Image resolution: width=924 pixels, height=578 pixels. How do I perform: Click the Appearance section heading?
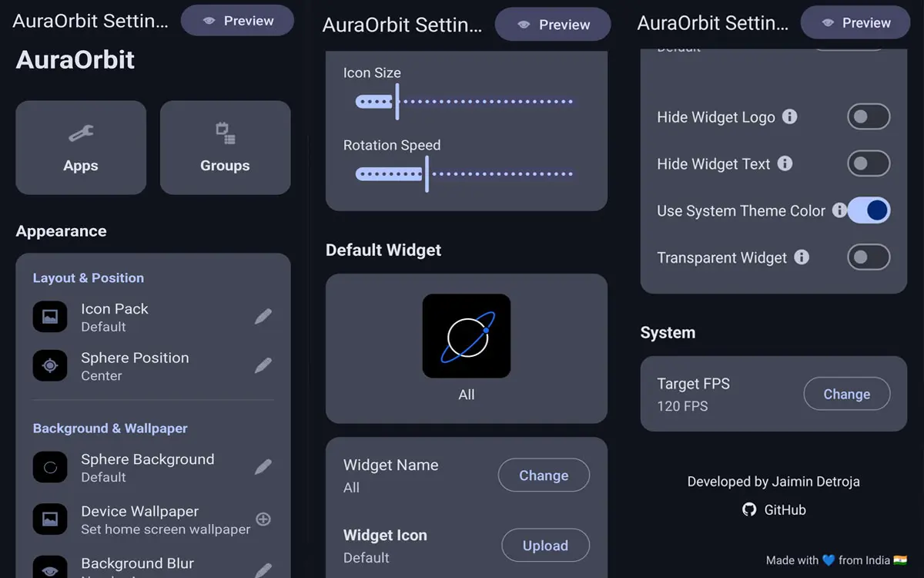tap(62, 231)
